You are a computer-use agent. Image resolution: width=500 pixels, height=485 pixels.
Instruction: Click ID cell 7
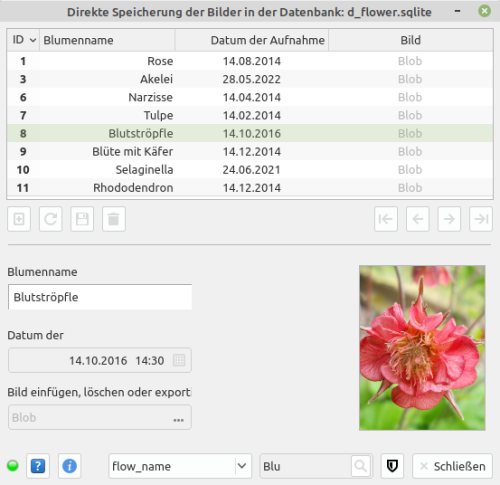pyautogui.click(x=23, y=115)
